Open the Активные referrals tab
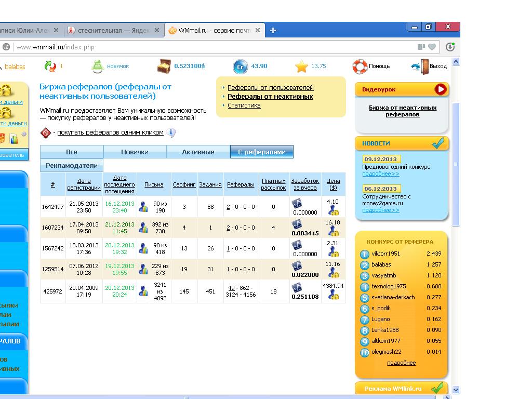 tap(198, 152)
